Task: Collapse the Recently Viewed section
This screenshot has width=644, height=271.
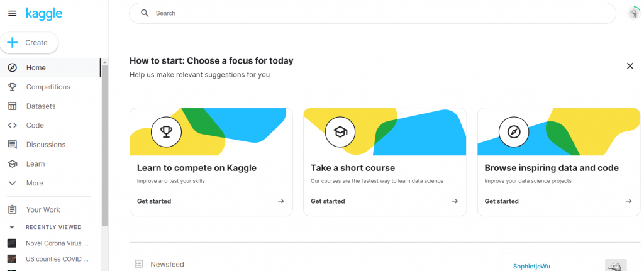Action: [12, 227]
